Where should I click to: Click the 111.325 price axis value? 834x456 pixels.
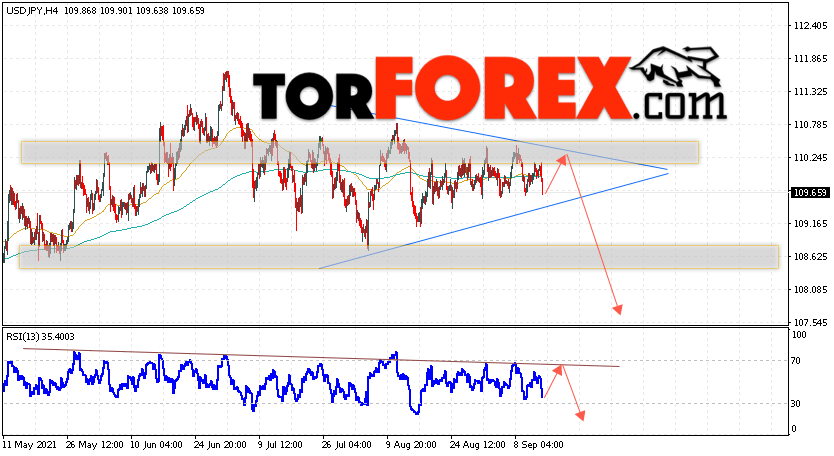click(x=810, y=92)
